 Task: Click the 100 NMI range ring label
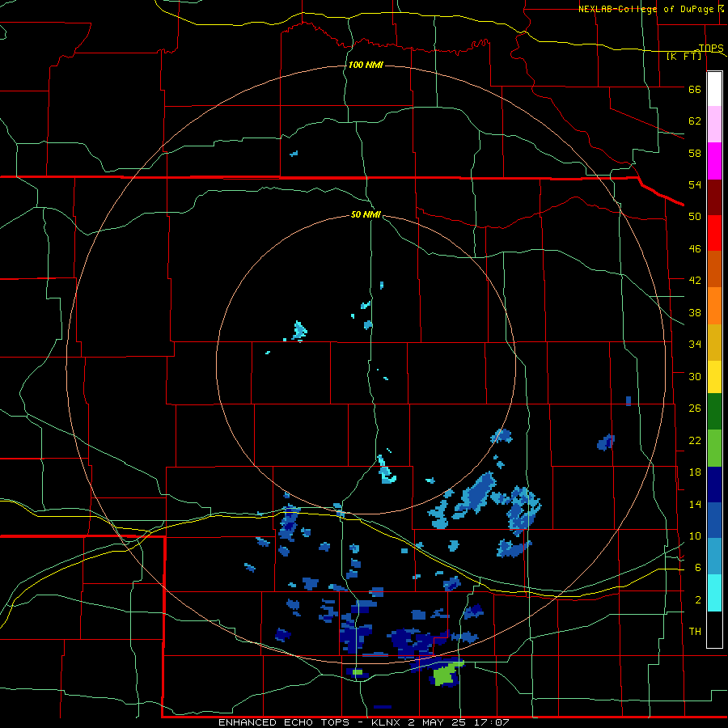tap(366, 65)
